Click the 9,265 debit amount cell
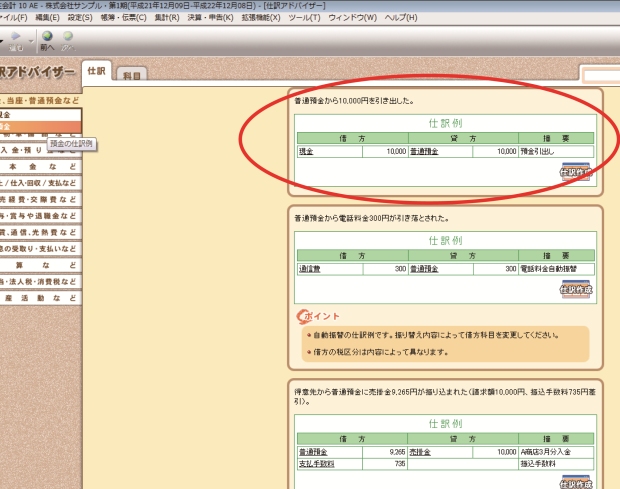The image size is (620, 489). click(x=385, y=452)
